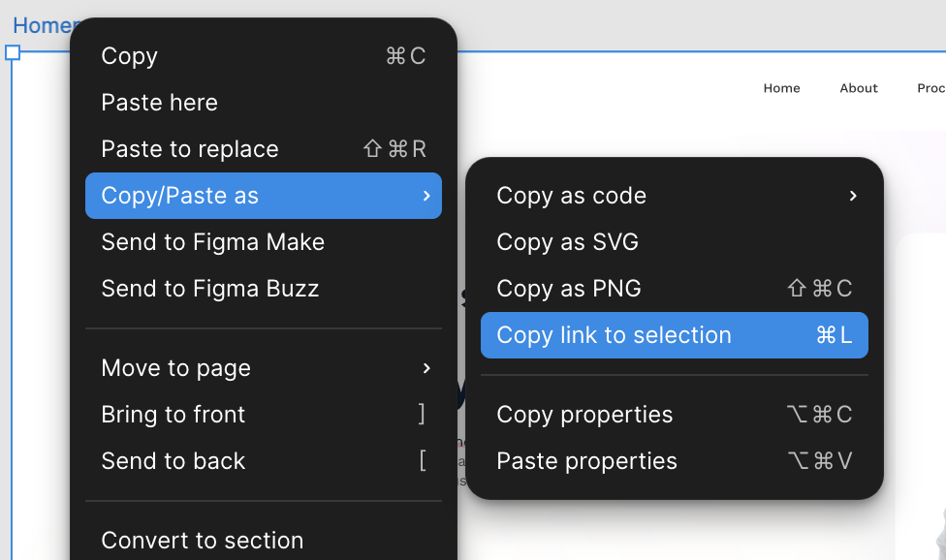Select Paste properties
Screen dimensions: 946x560
coord(587,461)
